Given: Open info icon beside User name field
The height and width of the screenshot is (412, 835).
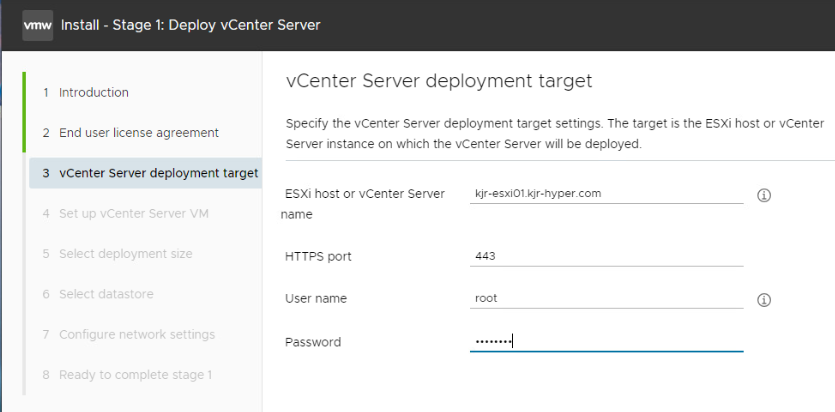Looking at the screenshot, I should (764, 300).
